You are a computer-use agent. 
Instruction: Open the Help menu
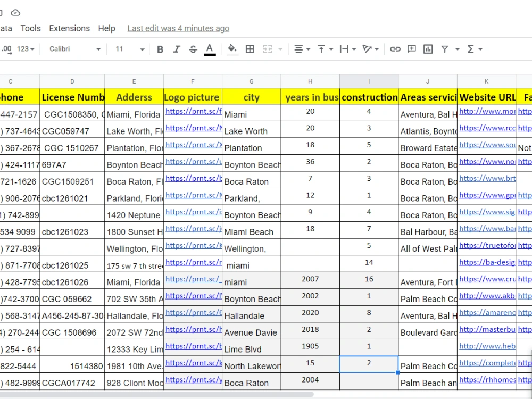[x=106, y=29]
